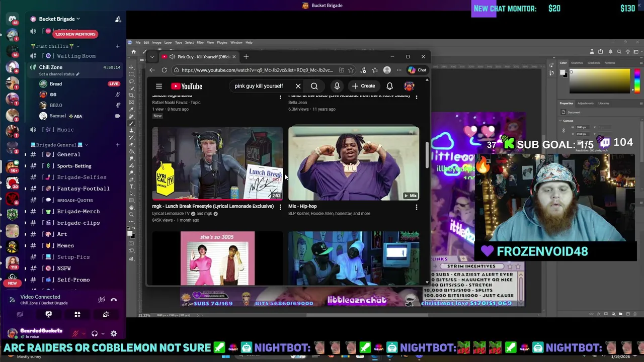Open Photoshop Image menu

coord(156,42)
